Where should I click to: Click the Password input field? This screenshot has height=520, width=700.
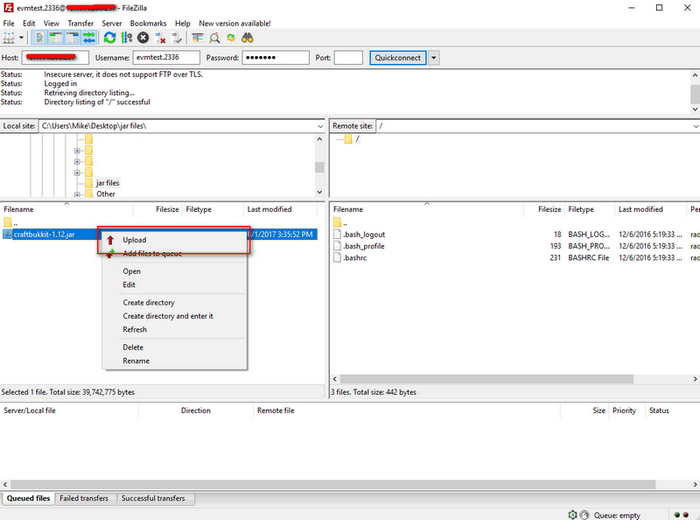click(x=275, y=58)
